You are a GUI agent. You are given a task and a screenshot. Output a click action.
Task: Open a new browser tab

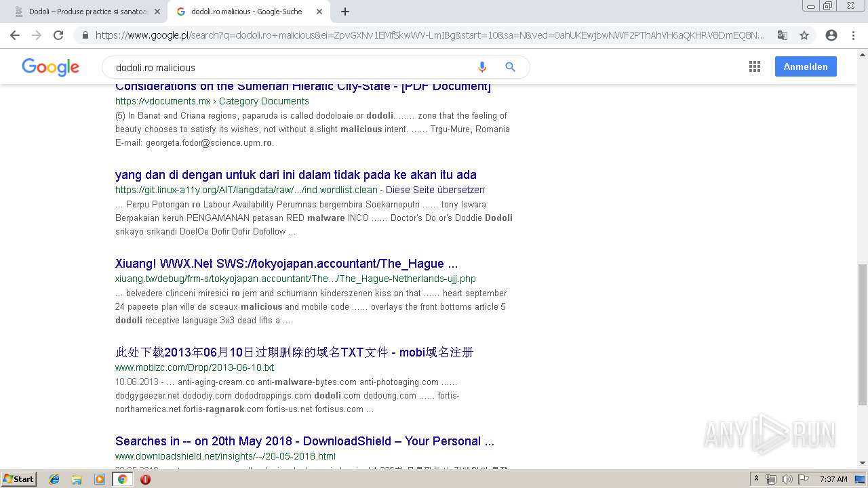point(344,12)
